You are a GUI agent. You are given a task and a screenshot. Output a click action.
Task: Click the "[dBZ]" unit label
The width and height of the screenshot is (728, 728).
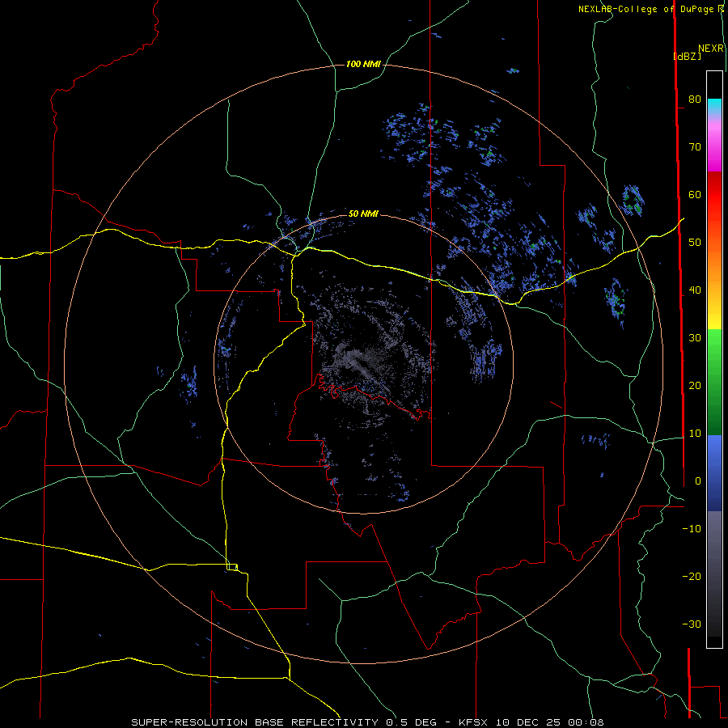(687, 56)
